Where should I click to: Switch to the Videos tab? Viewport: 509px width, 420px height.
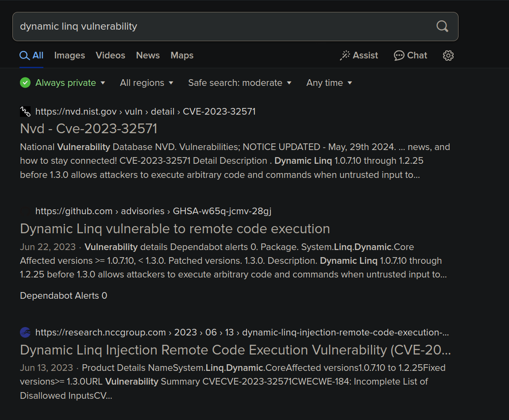pyautogui.click(x=110, y=55)
